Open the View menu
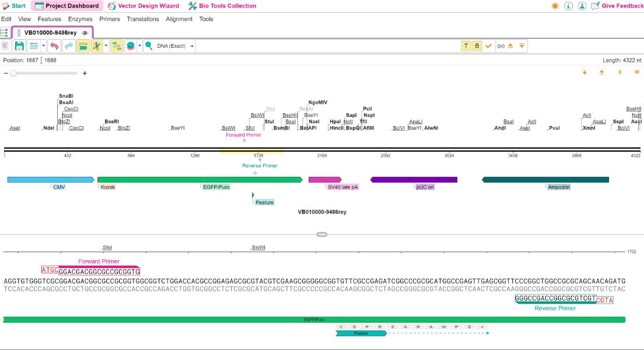 point(24,19)
